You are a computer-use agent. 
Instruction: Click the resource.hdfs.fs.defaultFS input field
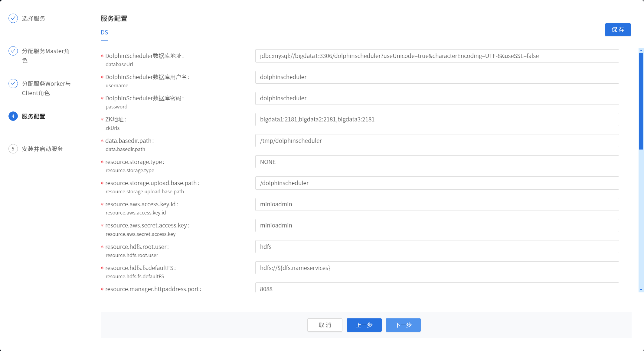(437, 268)
